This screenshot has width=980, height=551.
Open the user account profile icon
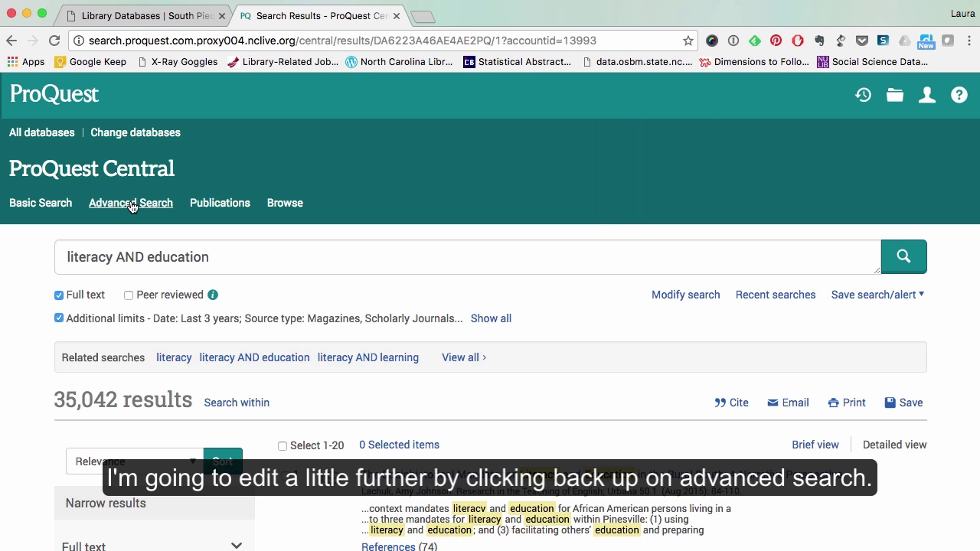[x=927, y=95]
